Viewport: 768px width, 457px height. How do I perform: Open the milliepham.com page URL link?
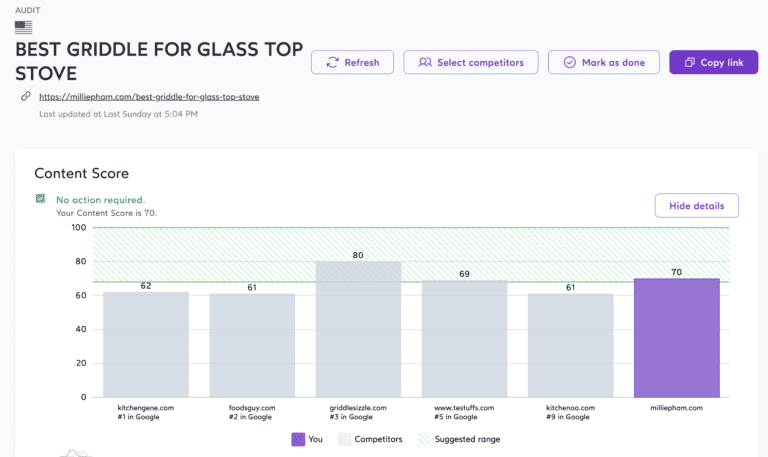(149, 97)
